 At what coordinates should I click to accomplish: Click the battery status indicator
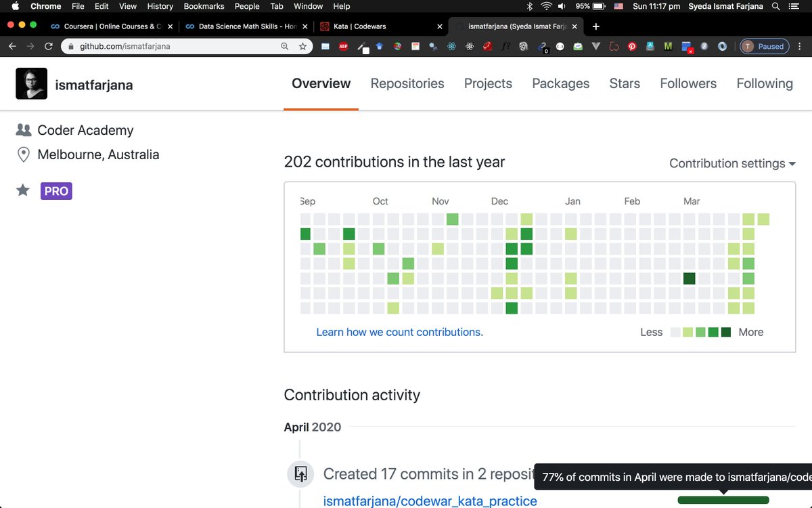click(590, 6)
